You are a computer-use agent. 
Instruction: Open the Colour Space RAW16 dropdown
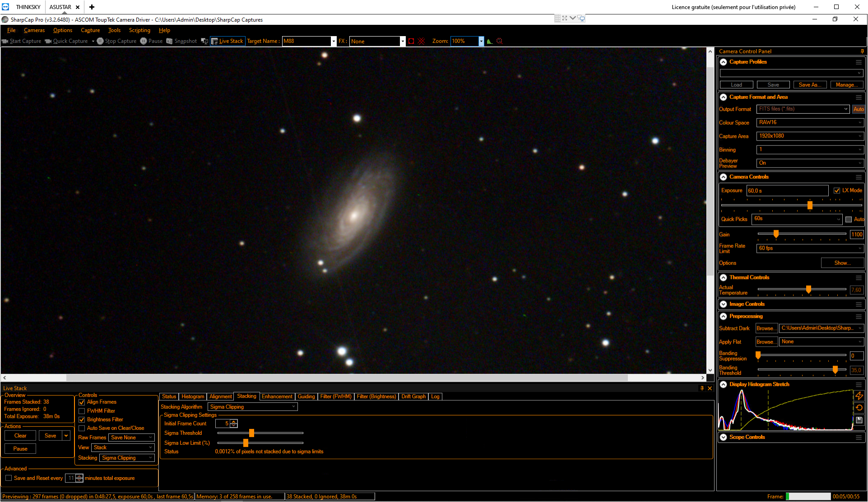[810, 123]
